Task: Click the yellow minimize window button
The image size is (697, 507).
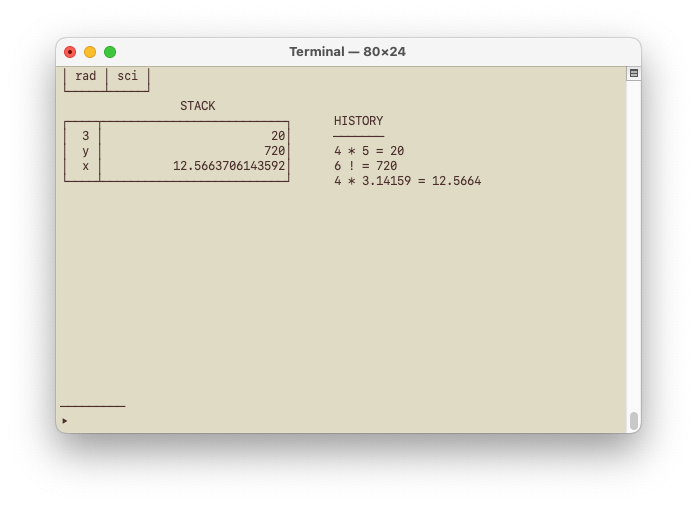Action: (90, 52)
